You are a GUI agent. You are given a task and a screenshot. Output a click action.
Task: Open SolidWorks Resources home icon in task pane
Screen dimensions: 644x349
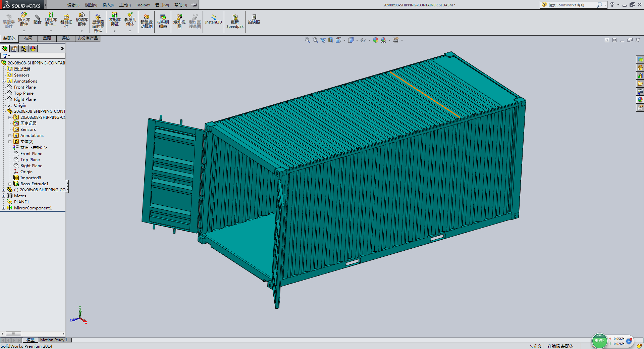[640, 67]
